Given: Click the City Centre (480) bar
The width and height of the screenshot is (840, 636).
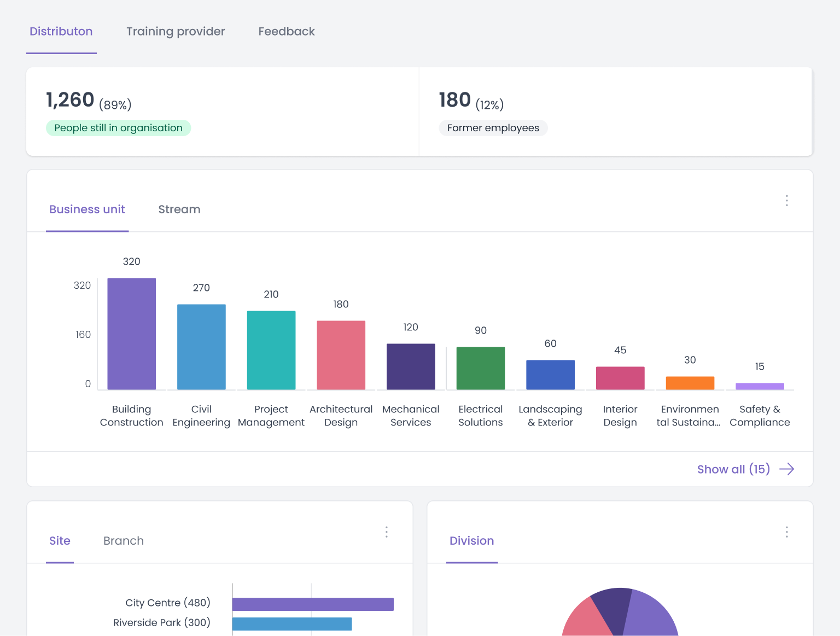Looking at the screenshot, I should click(313, 604).
